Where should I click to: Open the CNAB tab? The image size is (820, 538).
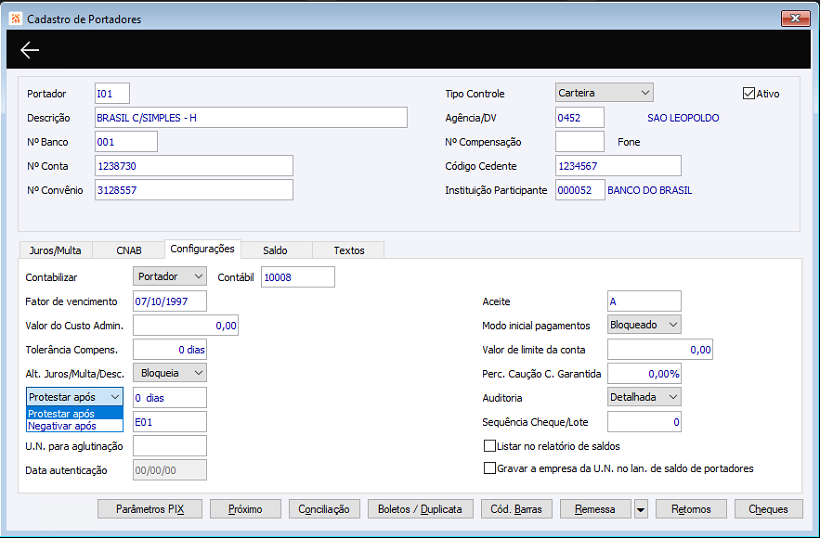[x=128, y=250]
